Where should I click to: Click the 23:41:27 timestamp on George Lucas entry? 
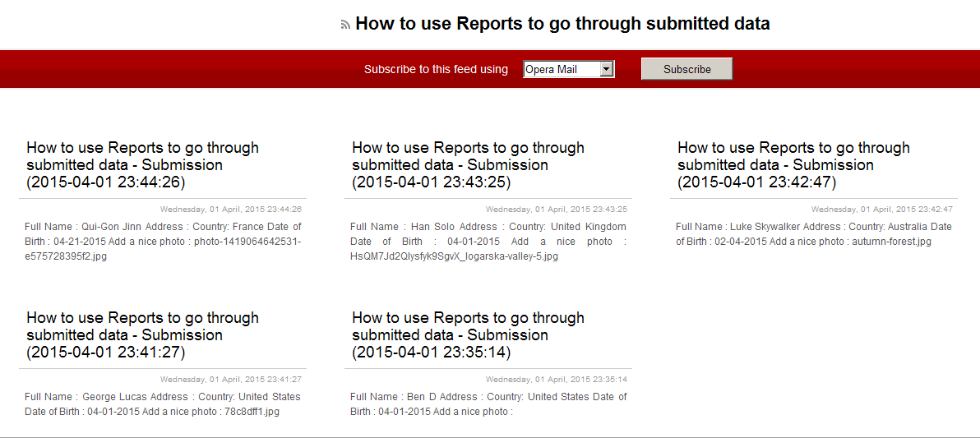(x=231, y=380)
